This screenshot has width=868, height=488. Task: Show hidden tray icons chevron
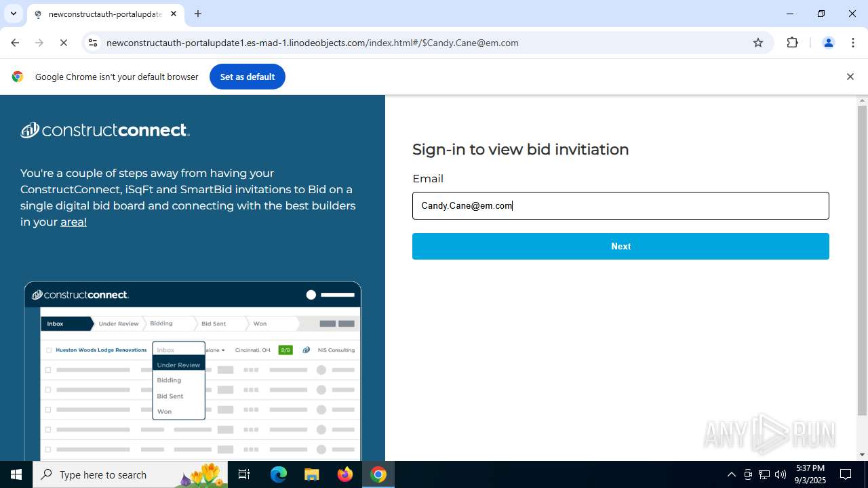click(x=731, y=474)
